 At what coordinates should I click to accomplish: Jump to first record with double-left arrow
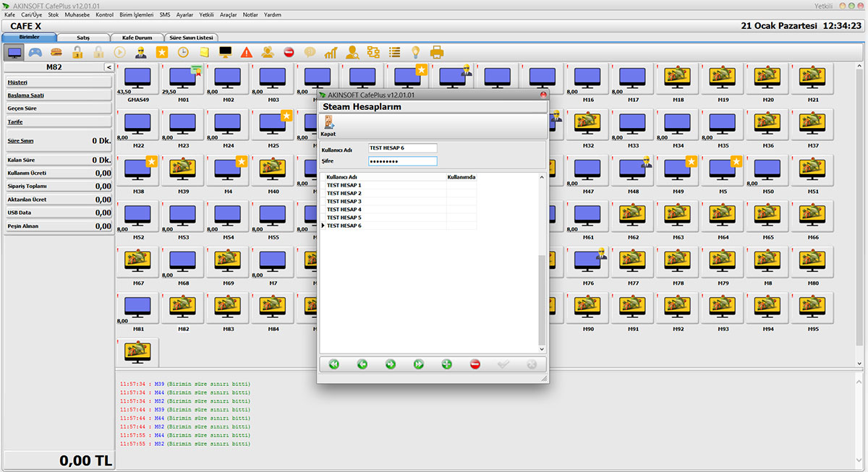pos(333,364)
